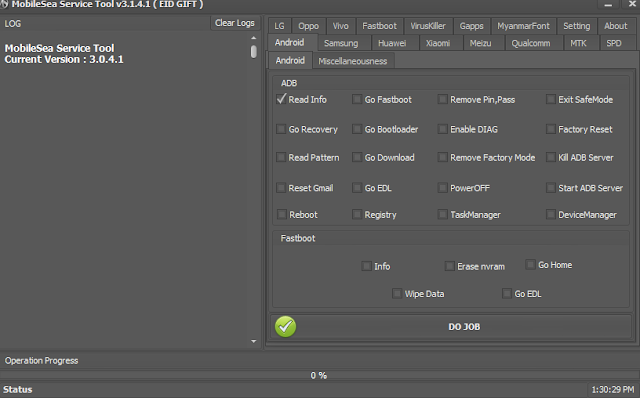Select the Gapps tab

coord(471,26)
